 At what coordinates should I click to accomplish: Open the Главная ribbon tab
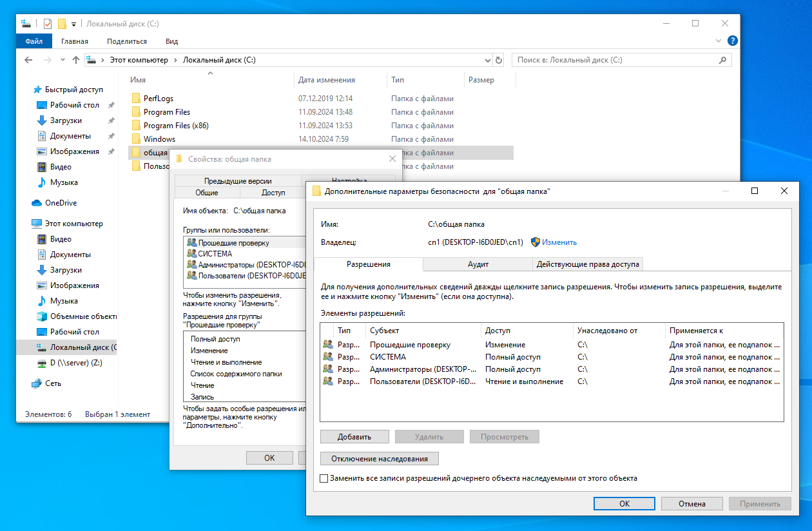[75, 41]
